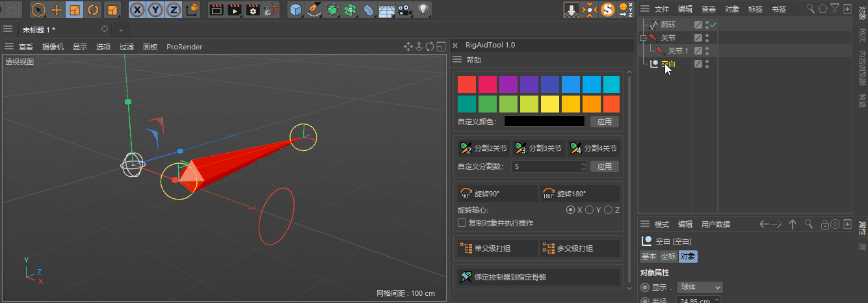Click the Camera object icon
The height and width of the screenshot is (303, 868).
pyautogui.click(x=405, y=10)
